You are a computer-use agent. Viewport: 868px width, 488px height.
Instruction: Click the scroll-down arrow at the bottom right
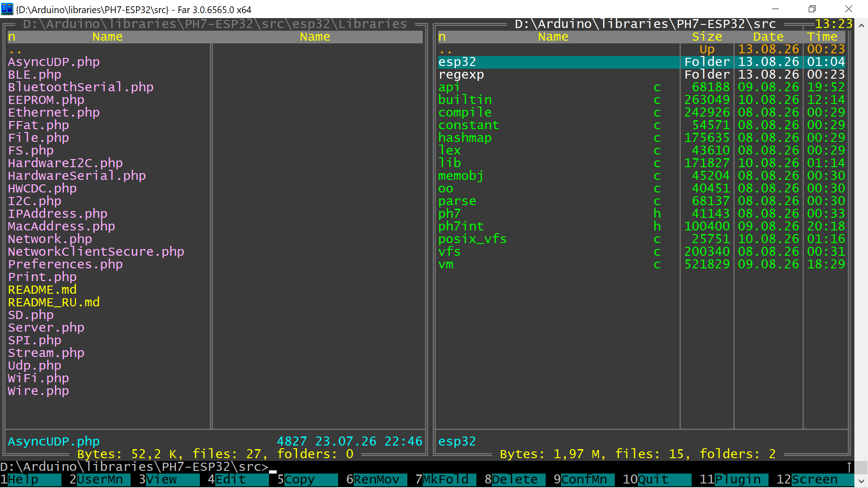[x=861, y=481]
